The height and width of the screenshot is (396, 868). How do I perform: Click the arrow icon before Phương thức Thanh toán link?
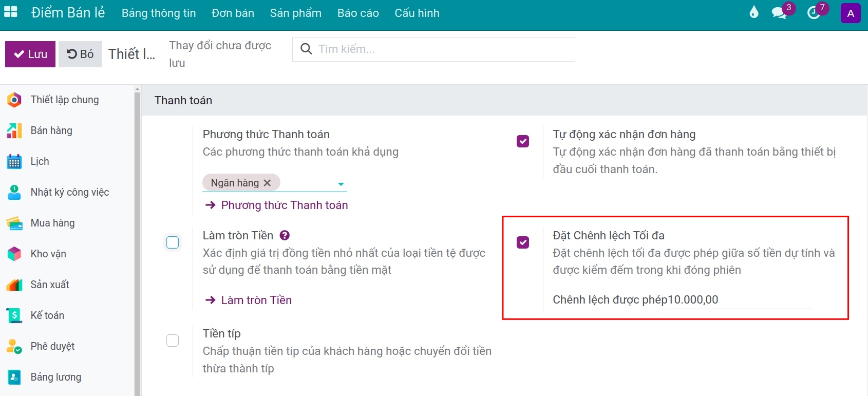point(210,205)
